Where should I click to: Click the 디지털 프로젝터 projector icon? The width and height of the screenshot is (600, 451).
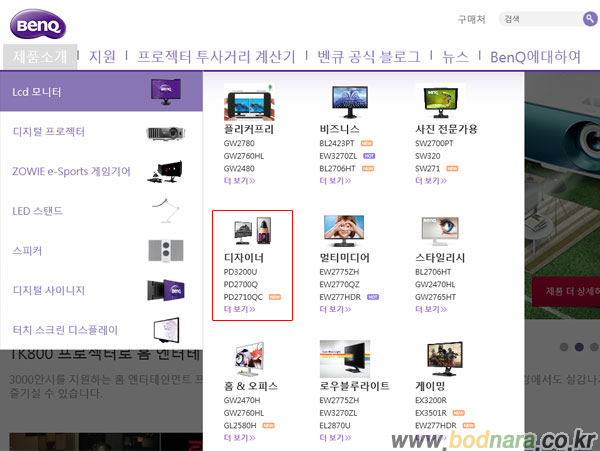tap(165, 133)
